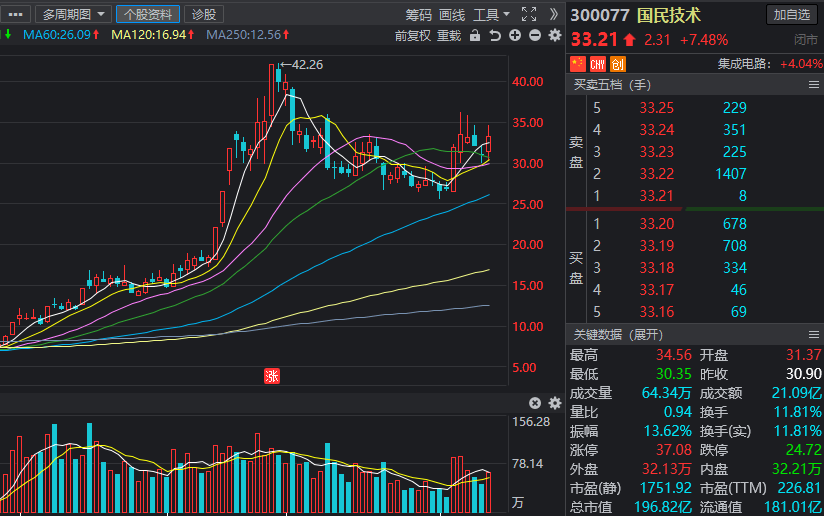
Task: Expand 关键数据 via the 展开 link
Action: point(646,335)
